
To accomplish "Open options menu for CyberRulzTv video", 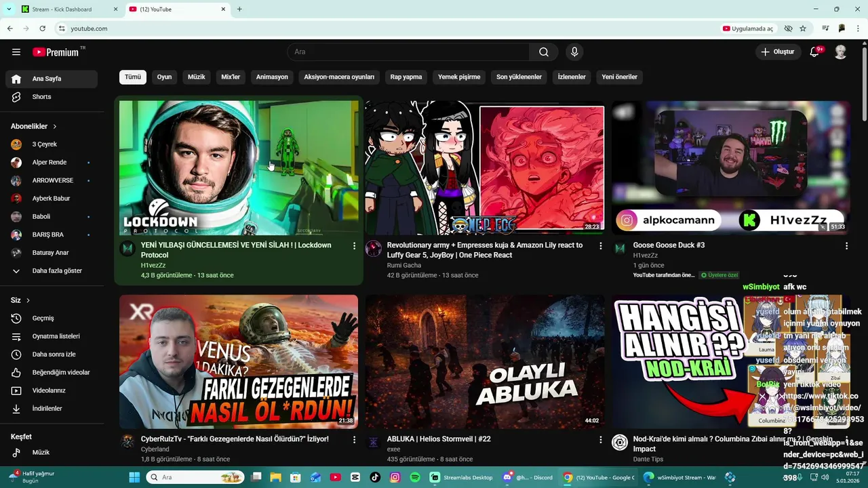I will tap(354, 440).
